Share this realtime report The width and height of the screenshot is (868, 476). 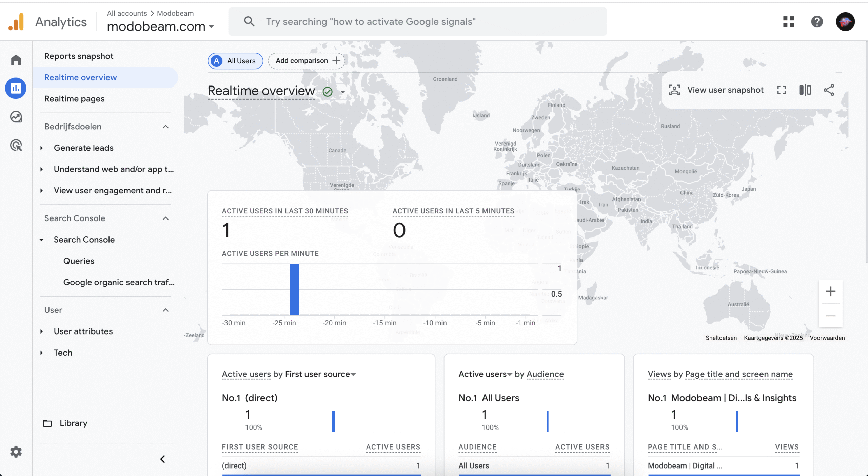829,90
